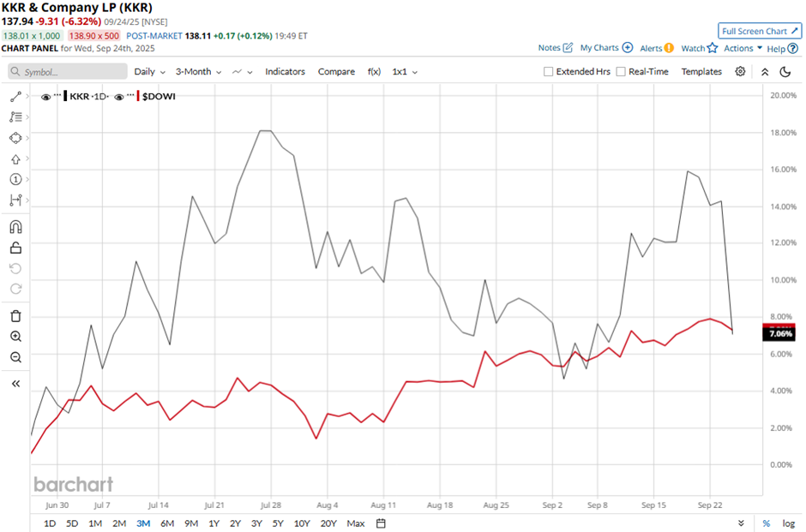Select the 5D time range
The width and height of the screenshot is (806, 532).
[72, 523]
